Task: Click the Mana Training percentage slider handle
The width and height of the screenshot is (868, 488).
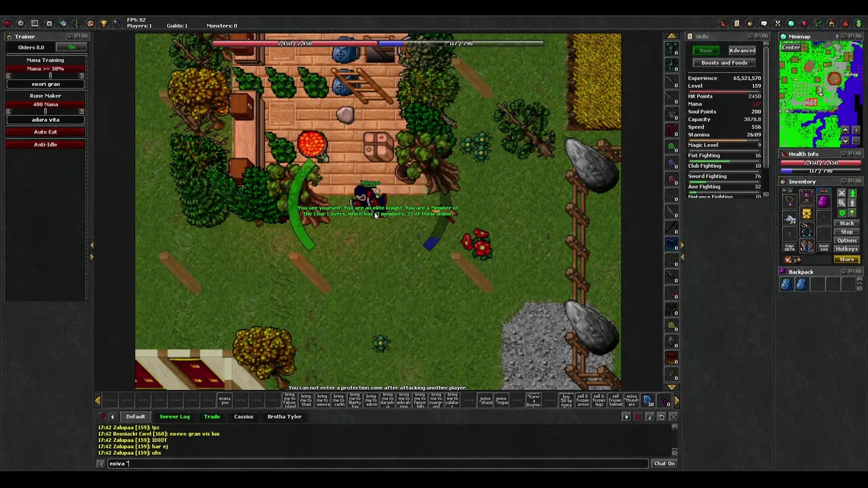Action: 50,75
